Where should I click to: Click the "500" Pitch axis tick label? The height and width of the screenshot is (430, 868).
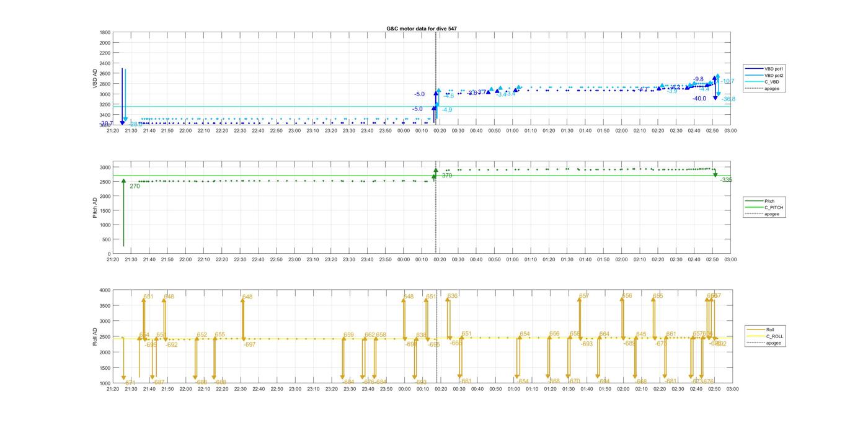[x=107, y=240]
